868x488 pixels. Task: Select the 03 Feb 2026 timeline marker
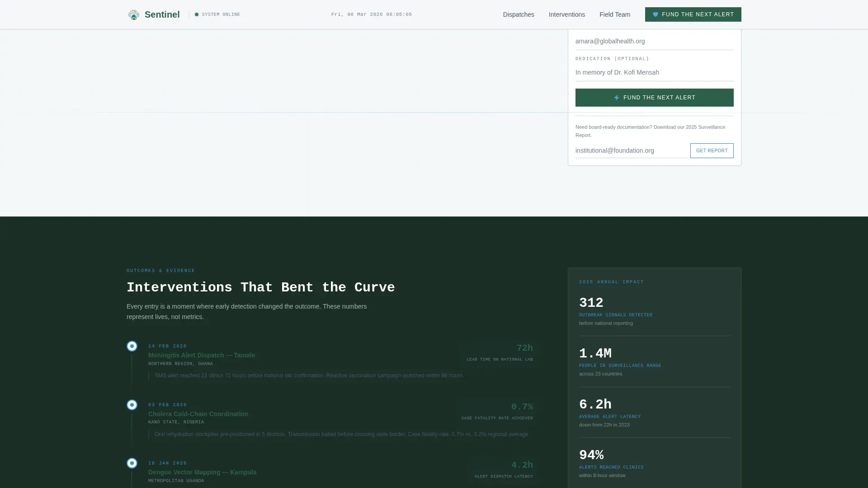[132, 405]
